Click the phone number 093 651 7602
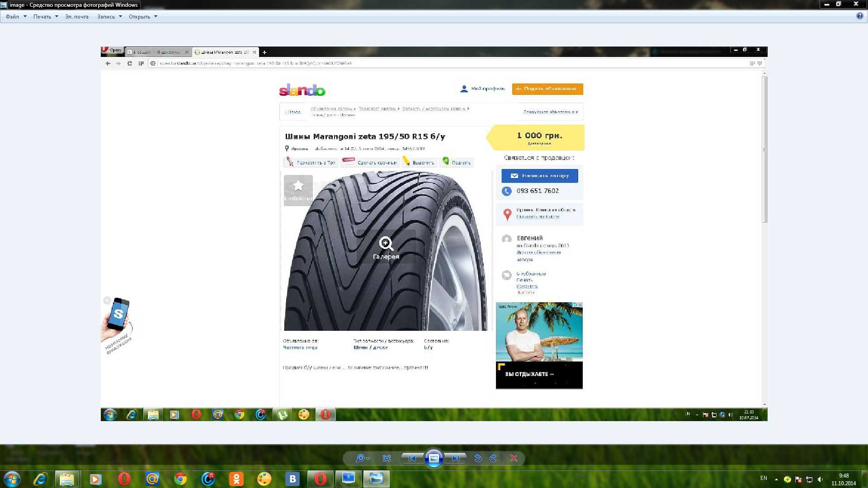The width and height of the screenshot is (868, 488). (x=538, y=191)
